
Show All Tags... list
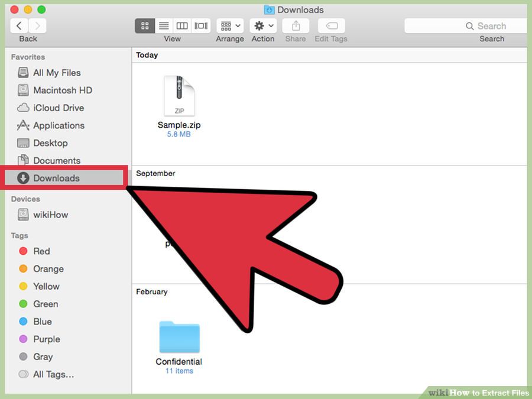(53, 374)
